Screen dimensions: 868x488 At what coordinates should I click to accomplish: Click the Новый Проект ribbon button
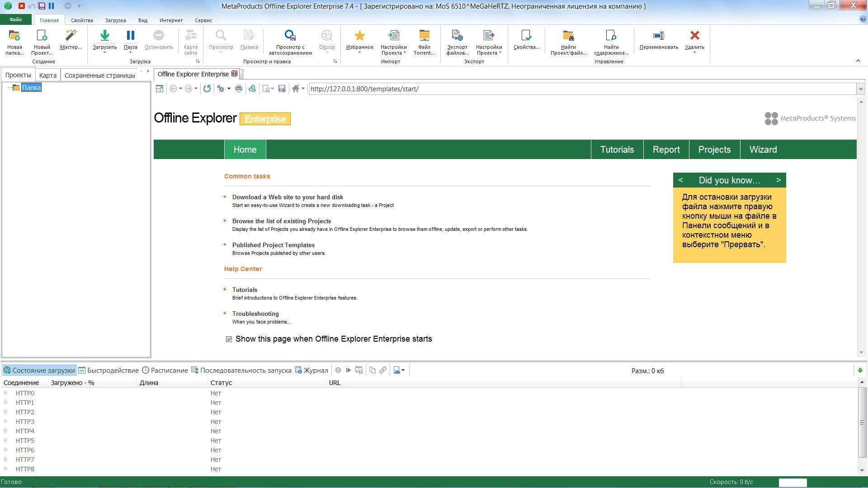(42, 42)
